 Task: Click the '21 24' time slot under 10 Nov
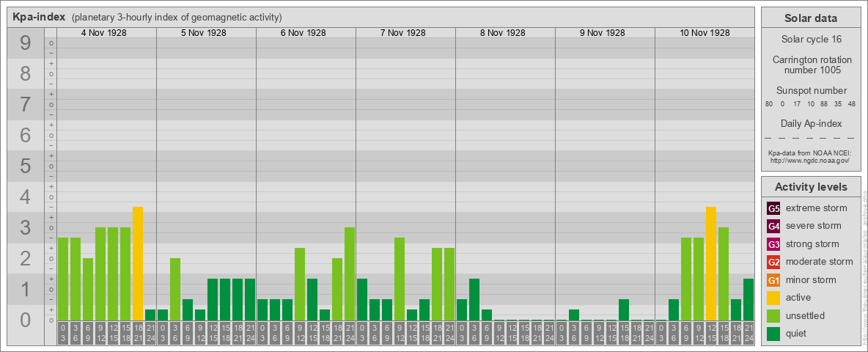pyautogui.click(x=749, y=333)
